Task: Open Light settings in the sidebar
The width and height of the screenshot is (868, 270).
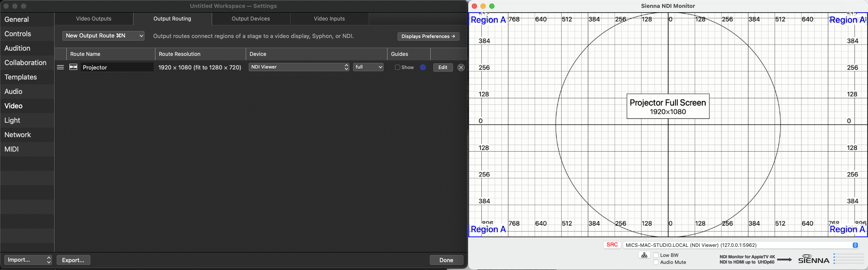Action: coord(27,121)
